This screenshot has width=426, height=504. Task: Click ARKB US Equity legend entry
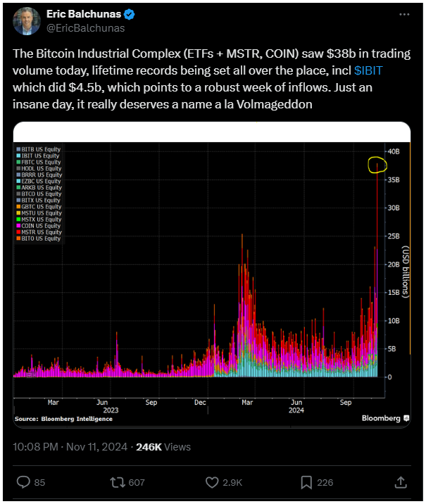(x=39, y=188)
